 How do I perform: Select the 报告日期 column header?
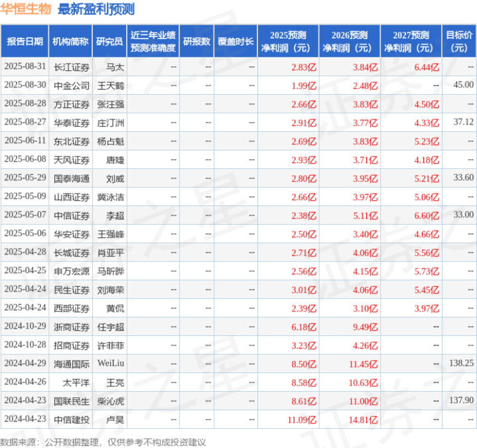pyautogui.click(x=25, y=41)
